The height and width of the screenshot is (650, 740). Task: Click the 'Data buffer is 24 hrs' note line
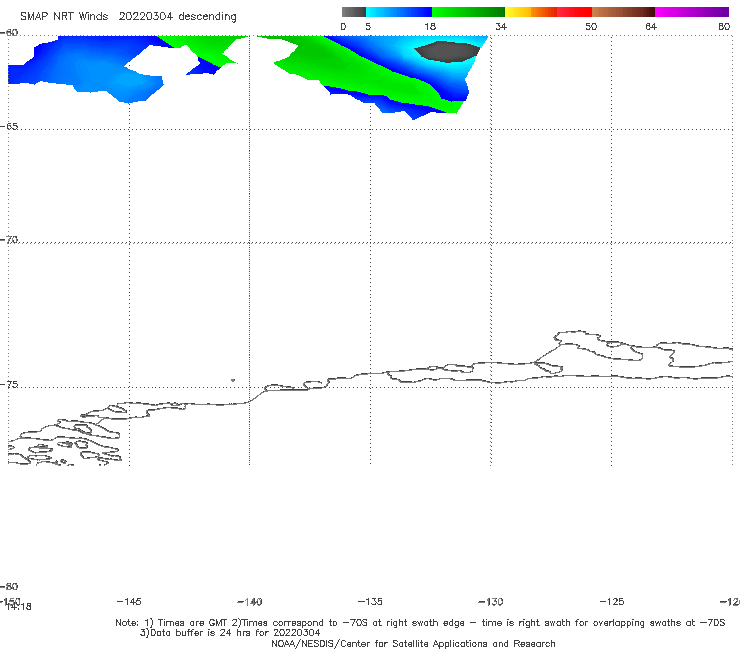(230, 633)
